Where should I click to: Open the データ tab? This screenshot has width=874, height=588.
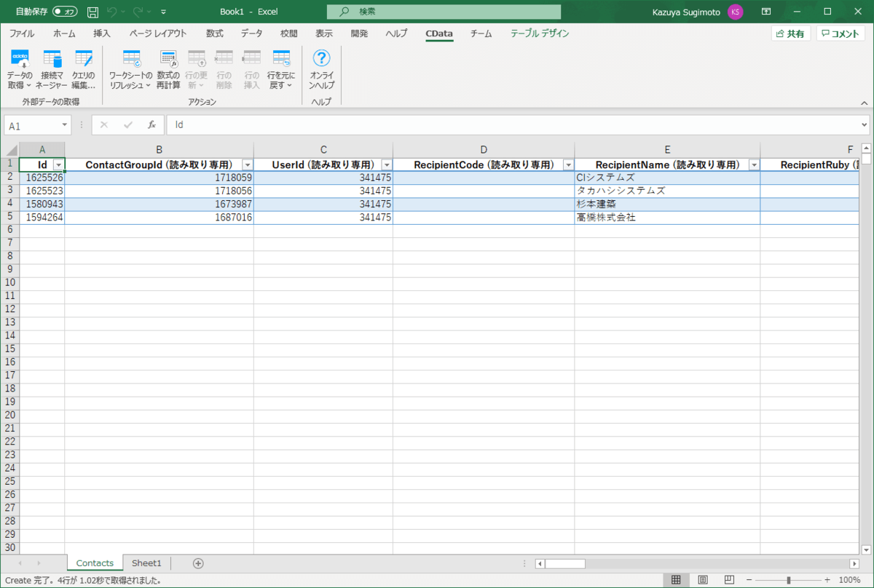coord(252,33)
